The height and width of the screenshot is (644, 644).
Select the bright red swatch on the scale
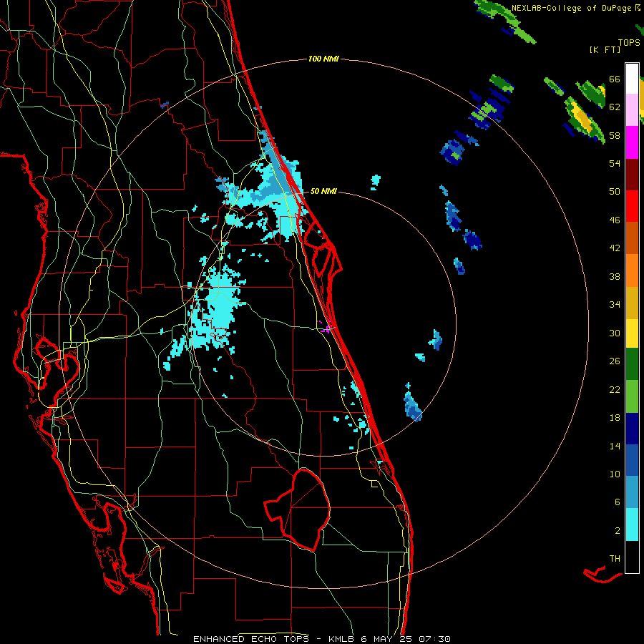(632, 207)
